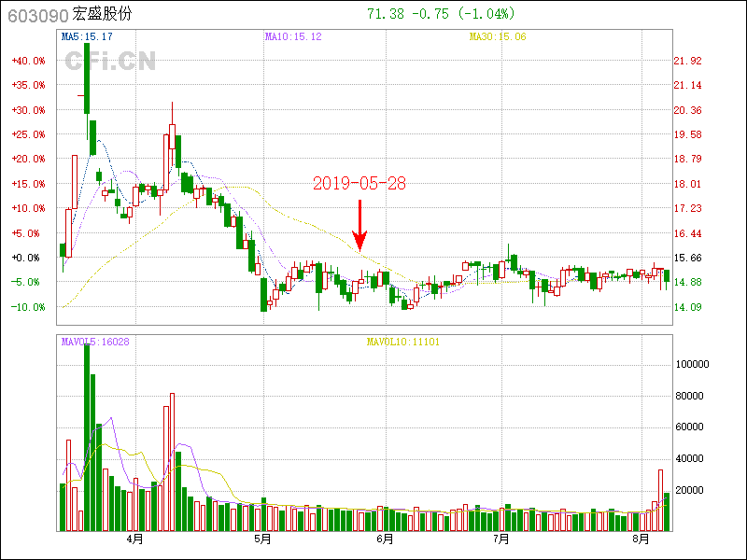Click the CFi.CN watermark logo
The image size is (747, 560).
(x=110, y=61)
